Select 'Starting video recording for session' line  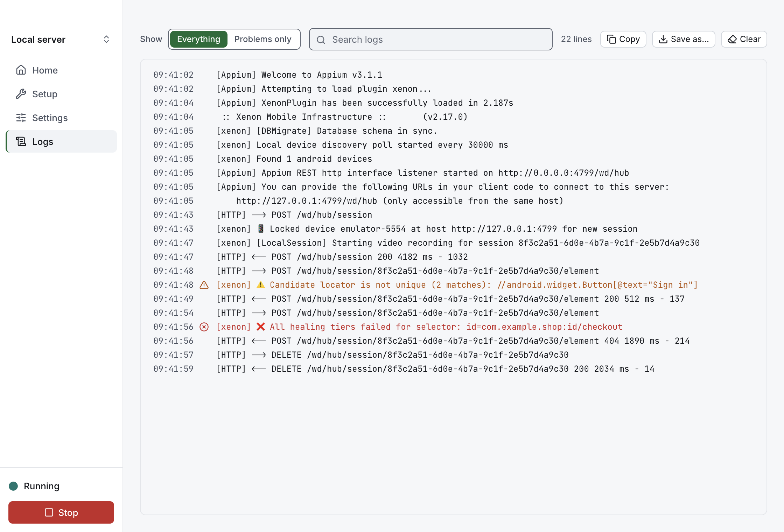453,243
